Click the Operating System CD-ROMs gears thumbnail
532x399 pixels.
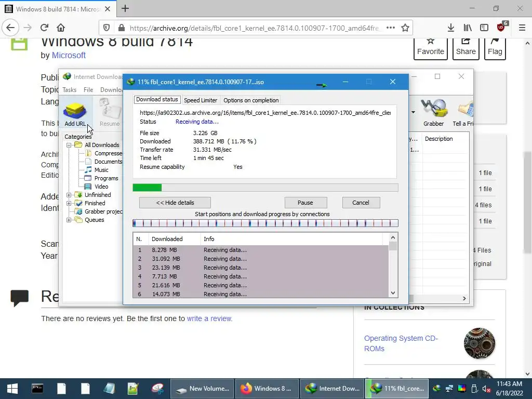[x=480, y=343]
